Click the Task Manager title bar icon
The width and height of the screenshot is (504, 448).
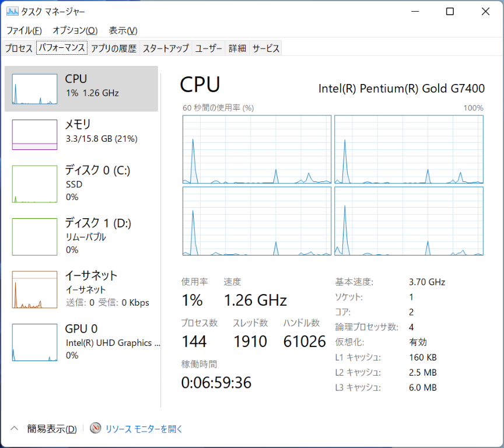click(12, 12)
